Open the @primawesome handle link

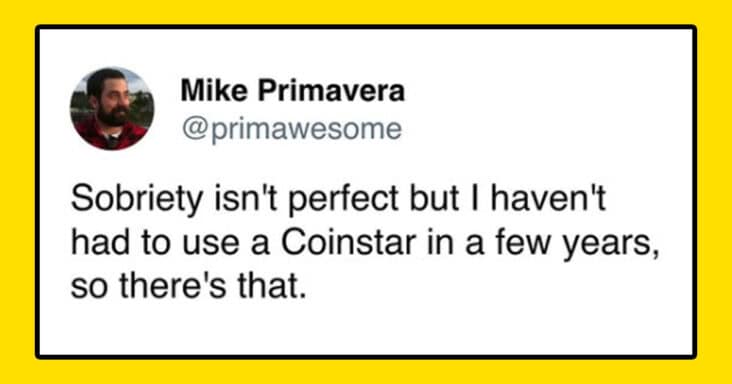tap(292, 129)
